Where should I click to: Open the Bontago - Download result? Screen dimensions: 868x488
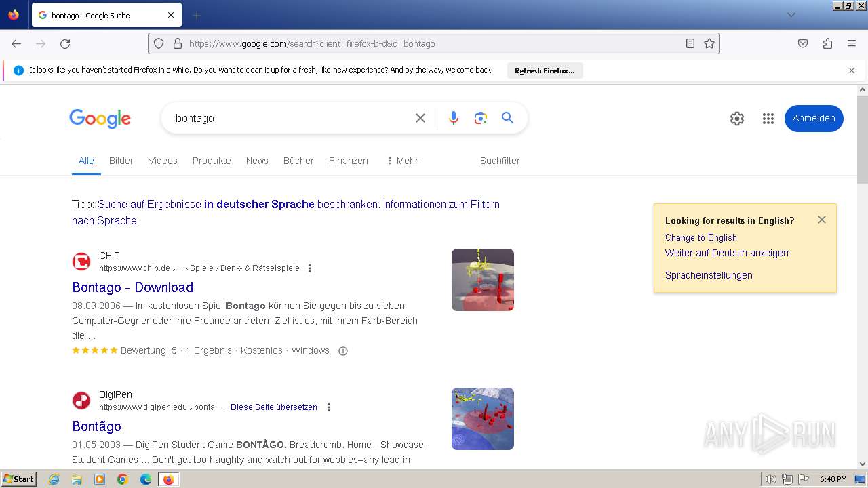(133, 287)
